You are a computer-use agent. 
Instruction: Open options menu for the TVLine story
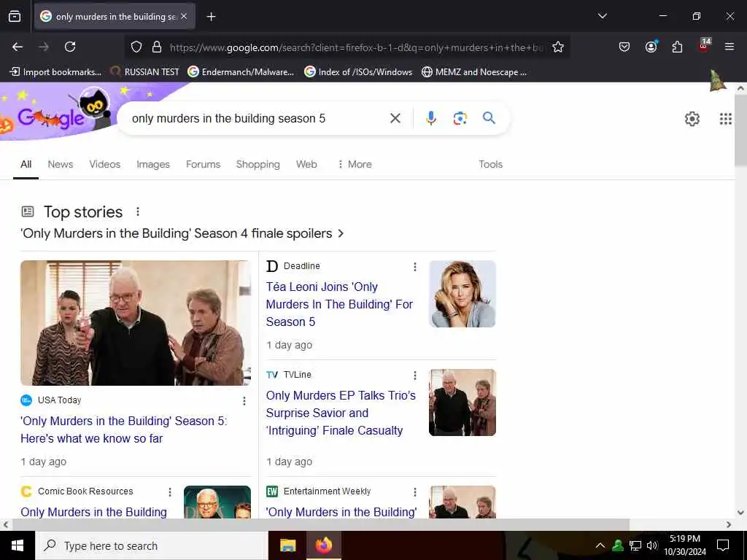(x=415, y=376)
